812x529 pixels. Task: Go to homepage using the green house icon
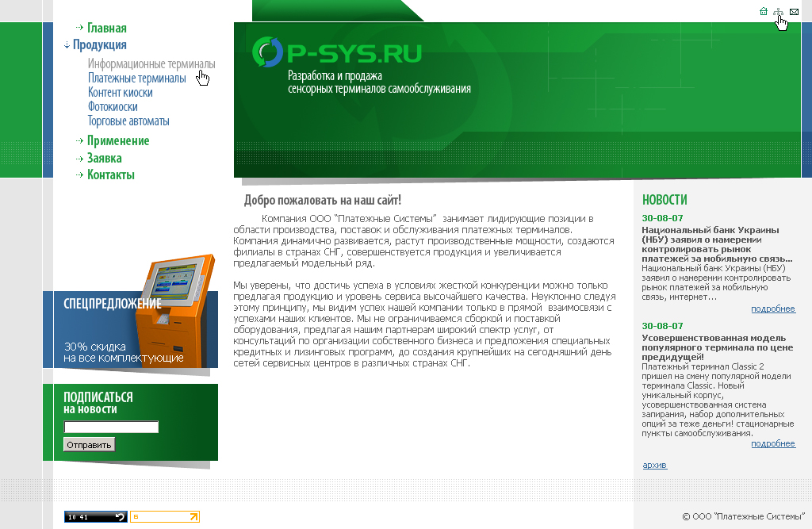pyautogui.click(x=764, y=11)
